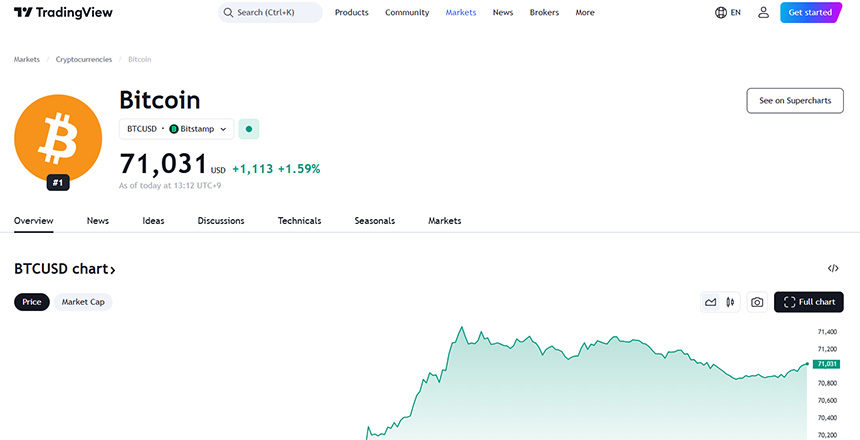Click the Bitcoin breadcrumb

point(139,59)
